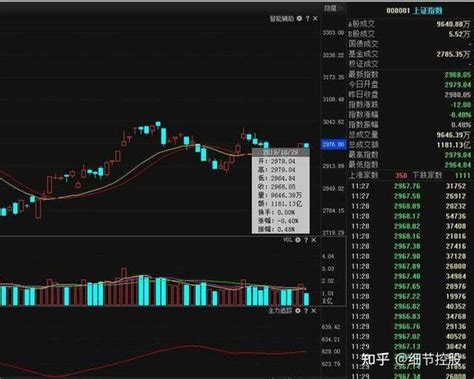This screenshot has height=379, width=474.
Task: Select tick row 2967.58 with volume 26912
Action: [x=410, y=196]
